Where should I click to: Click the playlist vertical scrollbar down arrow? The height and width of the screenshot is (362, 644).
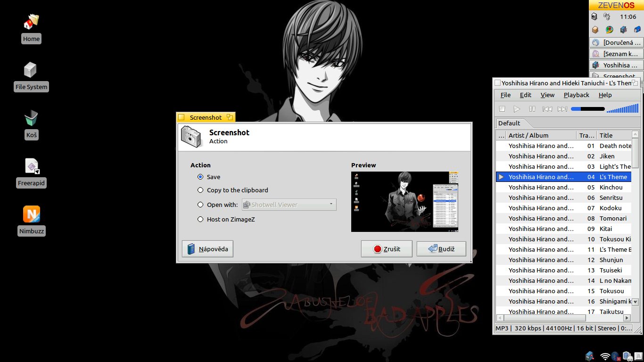point(635,302)
